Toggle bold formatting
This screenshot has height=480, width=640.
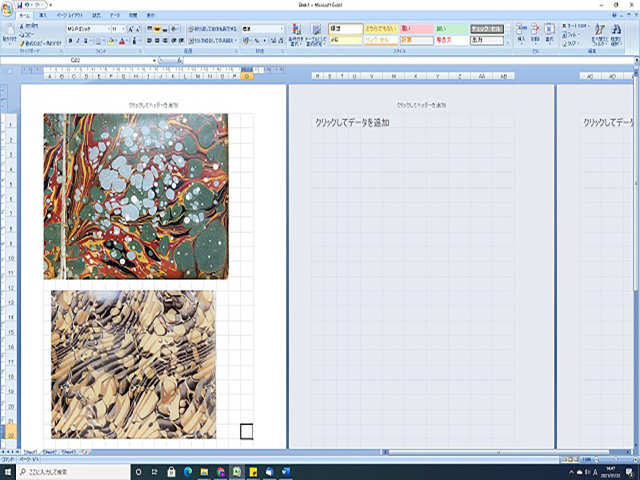click(x=70, y=41)
